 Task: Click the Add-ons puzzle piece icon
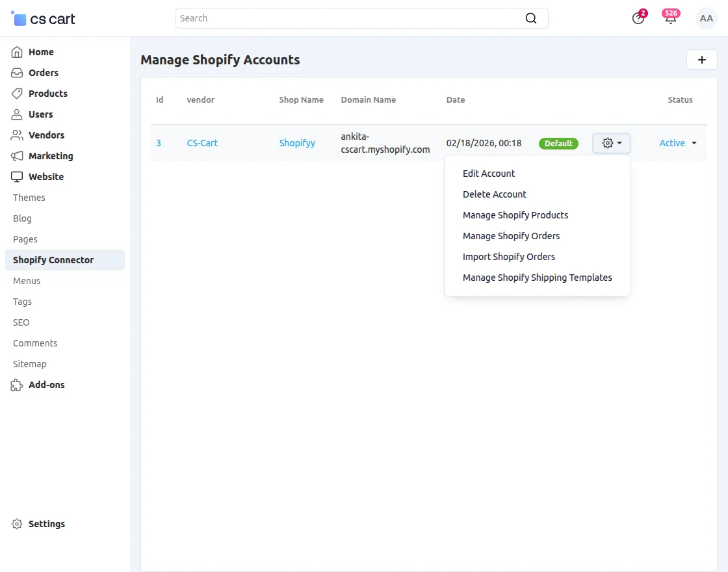coord(16,385)
